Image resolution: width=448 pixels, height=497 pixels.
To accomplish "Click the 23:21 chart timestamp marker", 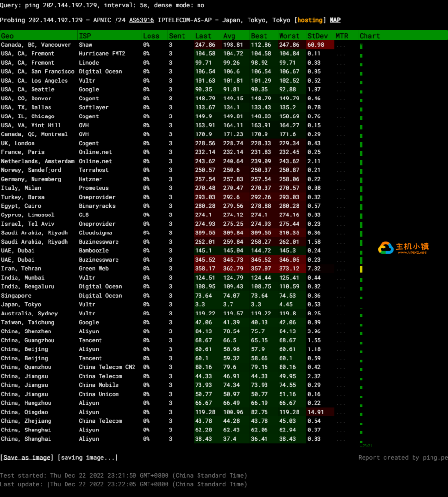I will (367, 446).
